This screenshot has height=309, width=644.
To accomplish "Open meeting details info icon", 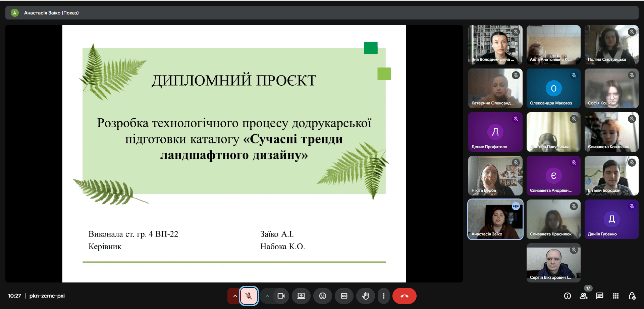I will [x=568, y=296].
